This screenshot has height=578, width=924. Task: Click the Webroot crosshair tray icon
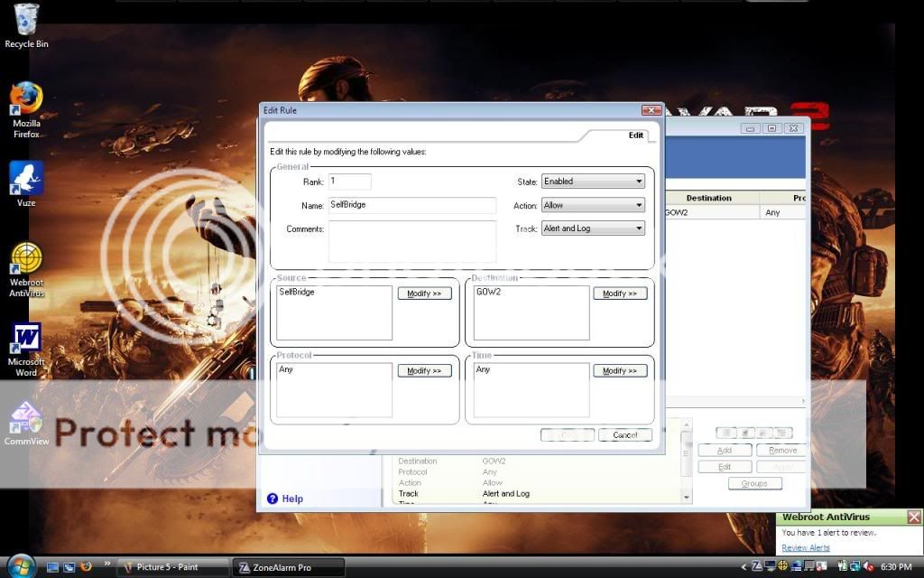[x=782, y=567]
